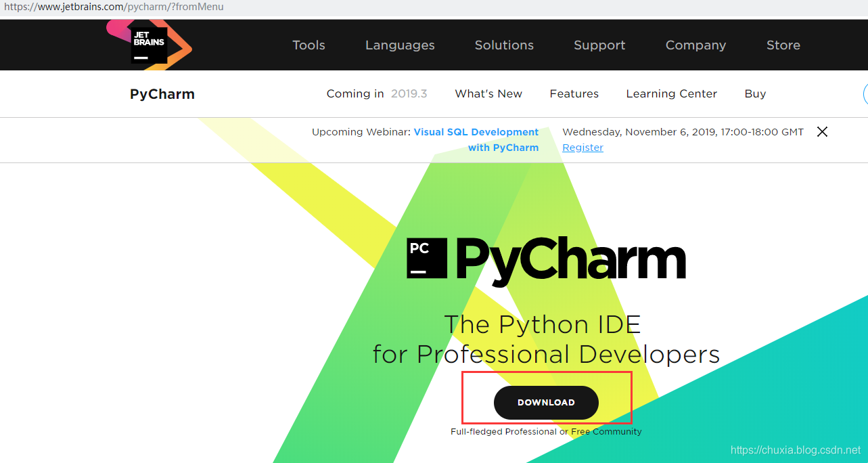Image resolution: width=868 pixels, height=463 pixels.
Task: Open the Learning Center page
Action: [x=672, y=94]
